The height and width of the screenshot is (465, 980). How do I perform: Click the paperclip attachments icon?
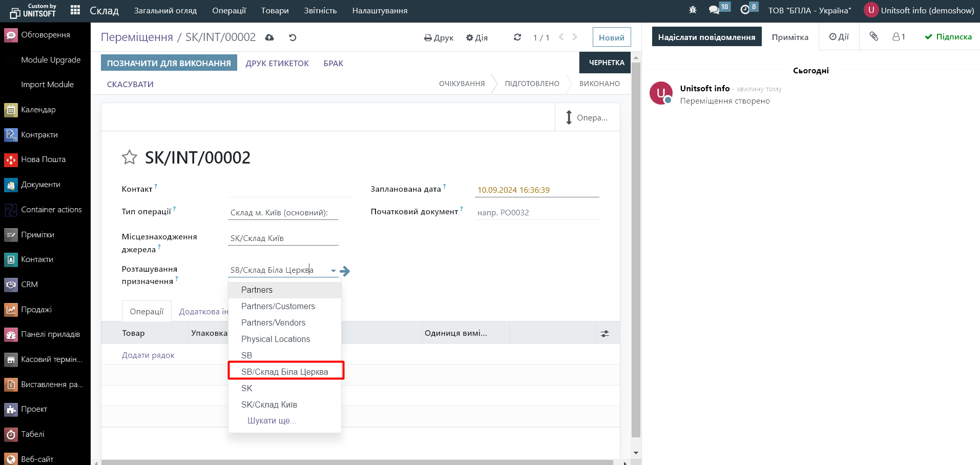874,36
